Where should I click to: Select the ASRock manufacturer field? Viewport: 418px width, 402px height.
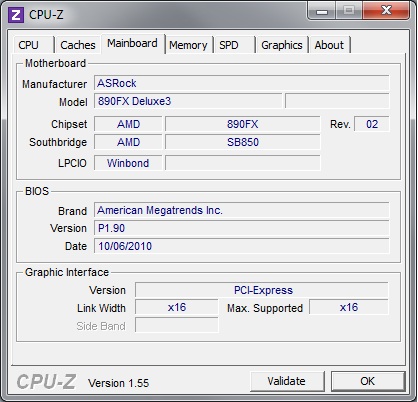[x=242, y=83]
